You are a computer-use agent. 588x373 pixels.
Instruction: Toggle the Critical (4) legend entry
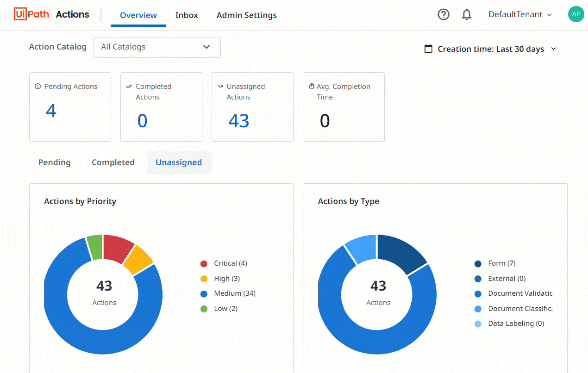point(230,263)
